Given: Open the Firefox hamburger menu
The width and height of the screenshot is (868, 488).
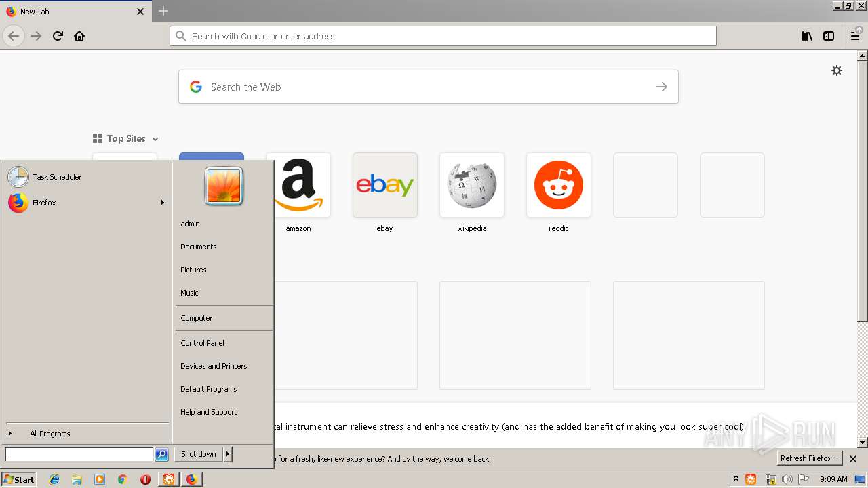Looking at the screenshot, I should (855, 36).
